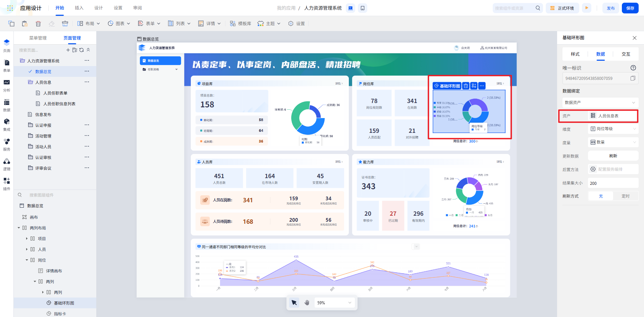Click the trash icon in the top toolbar
This screenshot has height=317, width=644.
point(38,23)
